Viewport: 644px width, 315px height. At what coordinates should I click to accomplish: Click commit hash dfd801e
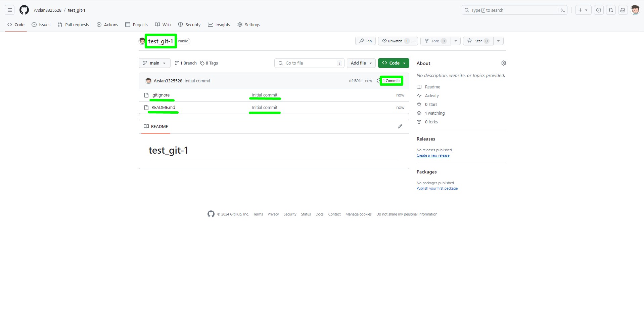356,81
